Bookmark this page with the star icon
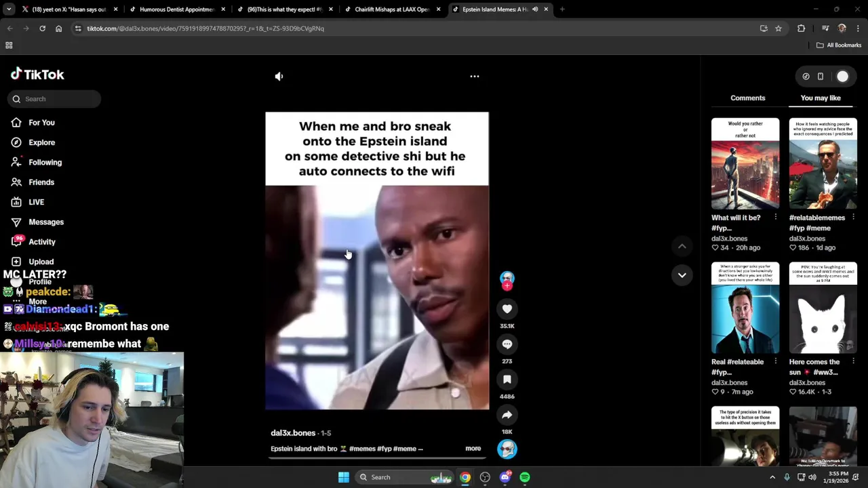 [778, 28]
